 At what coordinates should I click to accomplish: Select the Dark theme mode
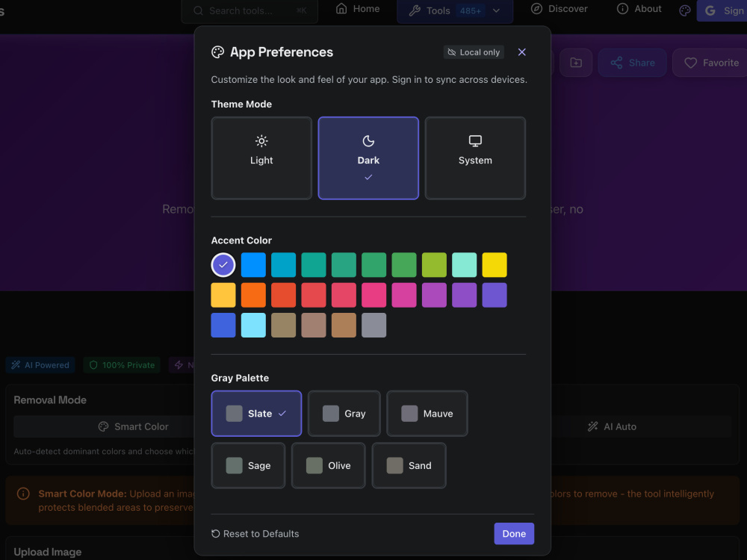tap(368, 158)
